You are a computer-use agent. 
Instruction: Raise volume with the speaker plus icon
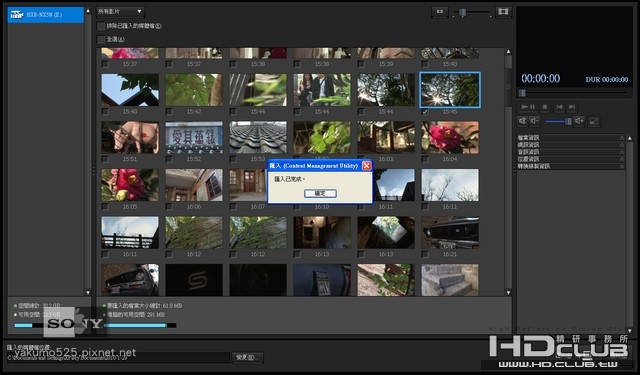579,121
